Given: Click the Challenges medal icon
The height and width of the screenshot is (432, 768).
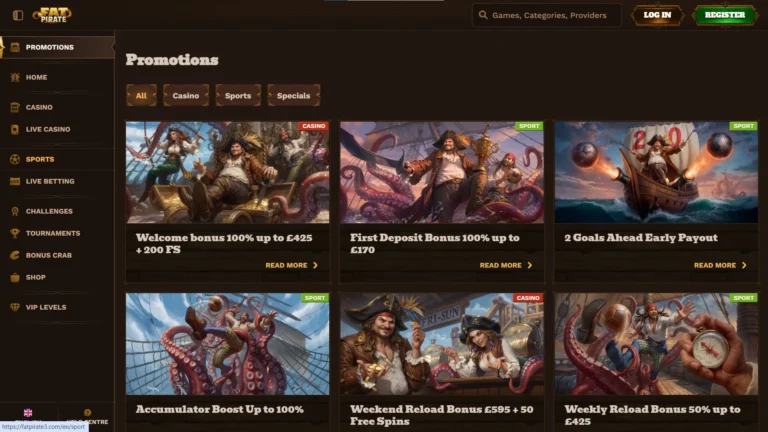Looking at the screenshot, I should (15, 211).
